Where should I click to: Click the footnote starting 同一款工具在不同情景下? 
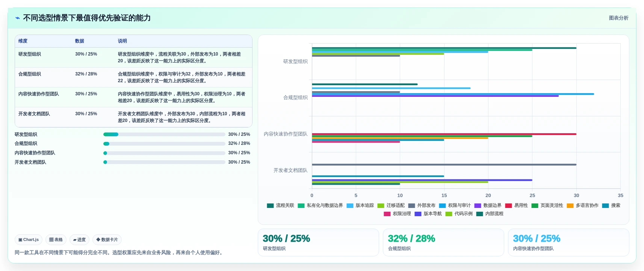[x=120, y=253]
